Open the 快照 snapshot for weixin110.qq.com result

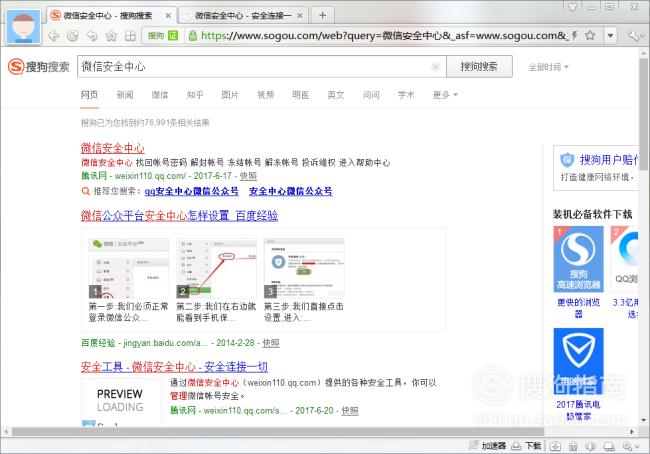(x=248, y=176)
